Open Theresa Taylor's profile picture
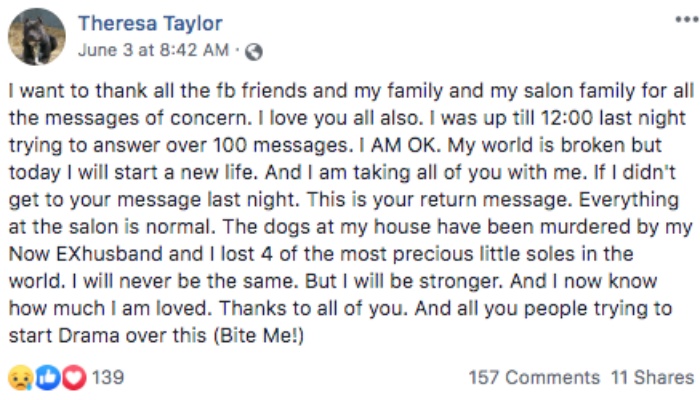The height and width of the screenshot is (400, 700). (37, 37)
